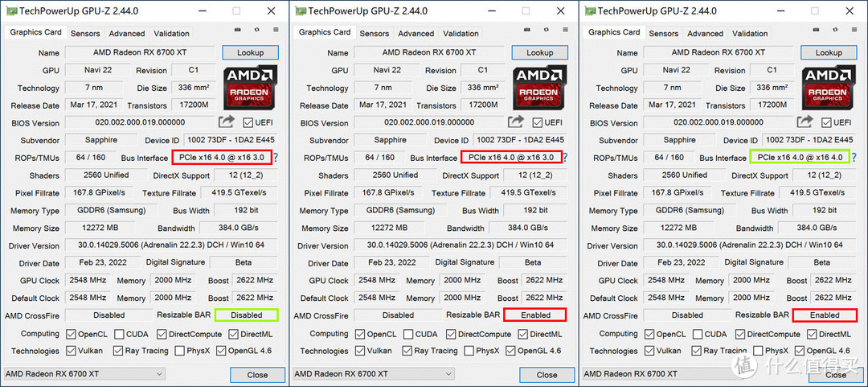
Task: Click the refresh icon in middle GPU-Z window
Action: click(x=546, y=30)
